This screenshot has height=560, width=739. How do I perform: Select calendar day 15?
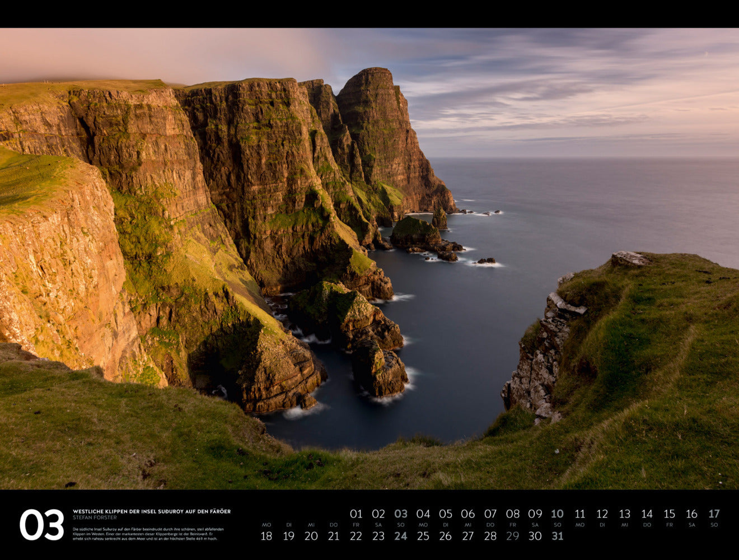670,514
